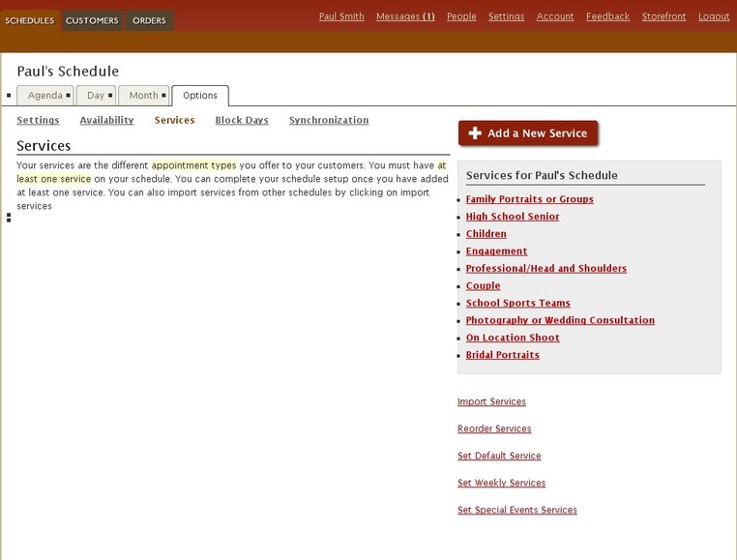This screenshot has width=737, height=560.
Task: Click the Add a New Service button
Action: (x=528, y=133)
